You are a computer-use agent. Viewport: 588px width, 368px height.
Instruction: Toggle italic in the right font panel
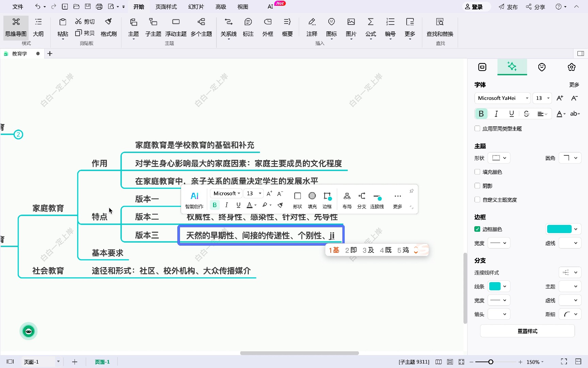click(496, 114)
